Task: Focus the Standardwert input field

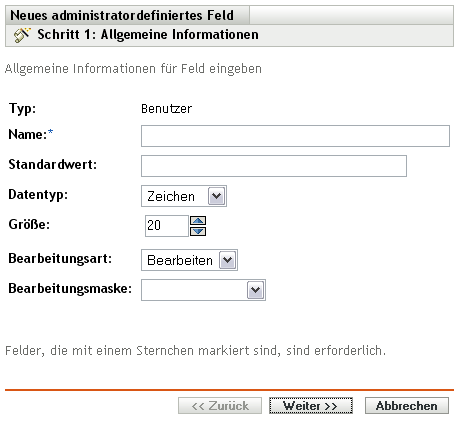Action: pyautogui.click(x=274, y=166)
